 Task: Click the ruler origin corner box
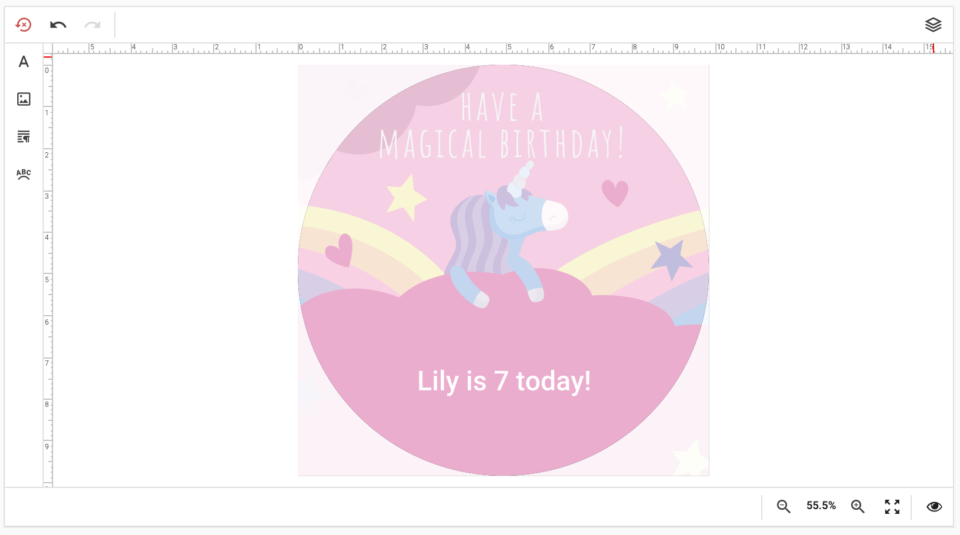[48, 49]
